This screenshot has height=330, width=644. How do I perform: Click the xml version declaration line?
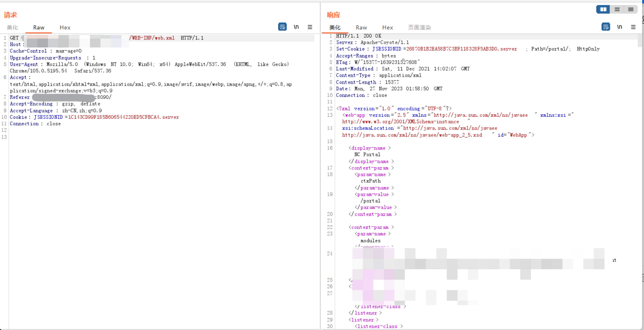point(394,108)
